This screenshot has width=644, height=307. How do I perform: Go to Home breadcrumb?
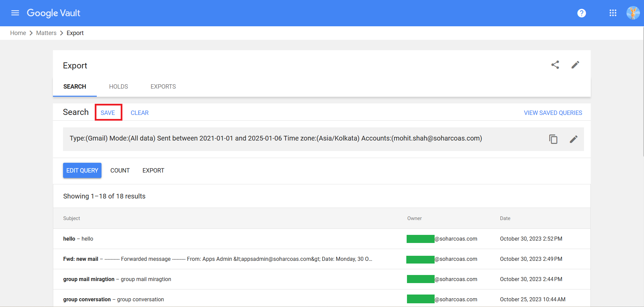pos(18,33)
